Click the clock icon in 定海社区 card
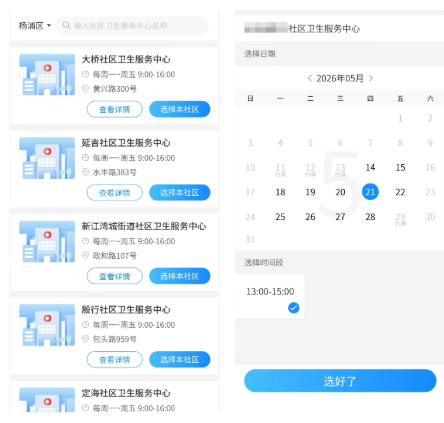This screenshot has height=423, width=444. pos(86,408)
